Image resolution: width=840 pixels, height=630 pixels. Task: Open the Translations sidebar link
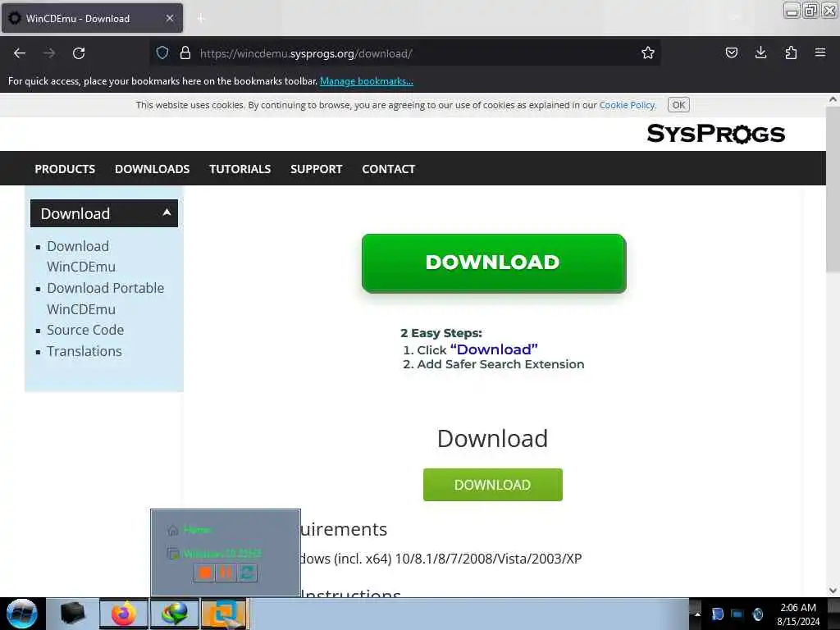(x=84, y=351)
